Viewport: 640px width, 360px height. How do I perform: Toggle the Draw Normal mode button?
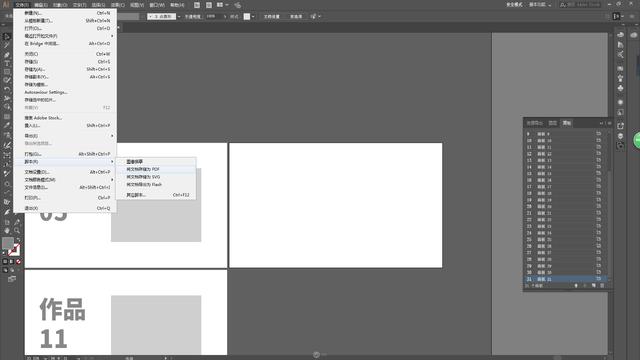pyautogui.click(x=5, y=270)
